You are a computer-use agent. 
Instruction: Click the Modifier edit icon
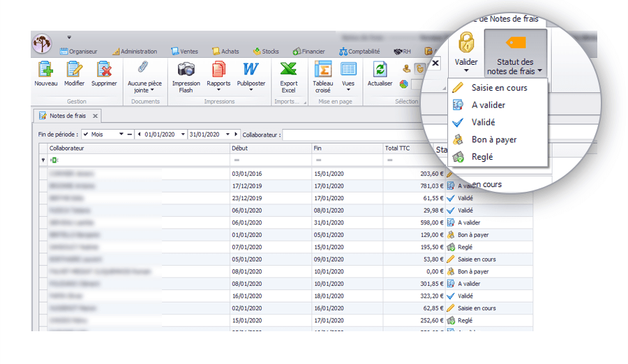point(75,70)
